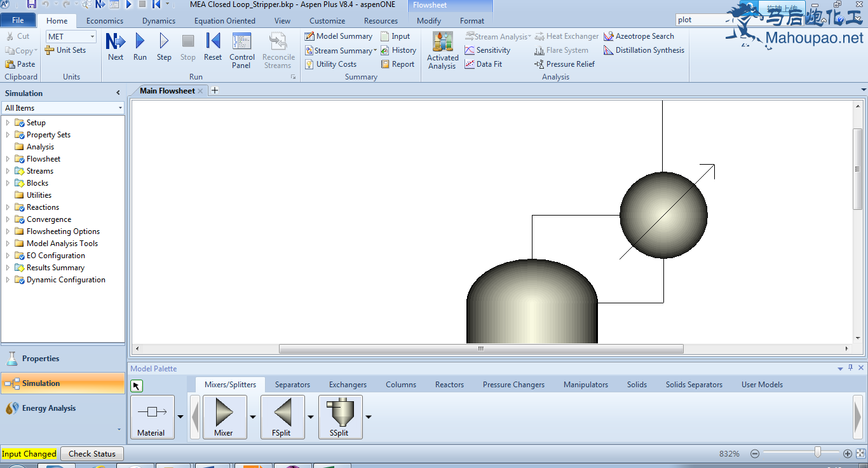
Task: Open the File menu
Action: pyautogui.click(x=18, y=20)
